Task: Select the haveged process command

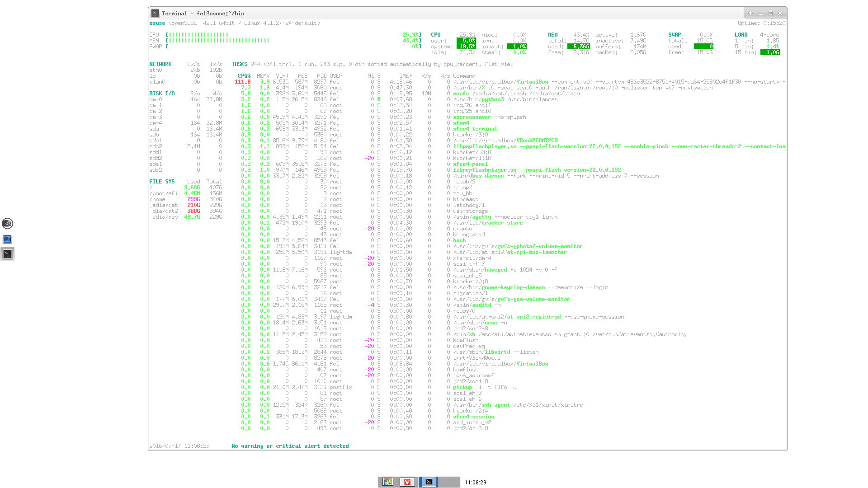Action: [505, 270]
